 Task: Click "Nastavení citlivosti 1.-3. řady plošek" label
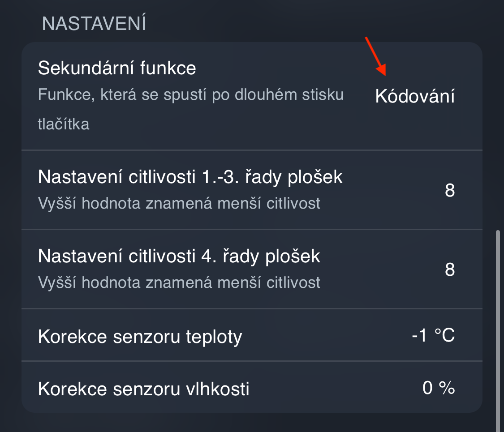click(190, 177)
